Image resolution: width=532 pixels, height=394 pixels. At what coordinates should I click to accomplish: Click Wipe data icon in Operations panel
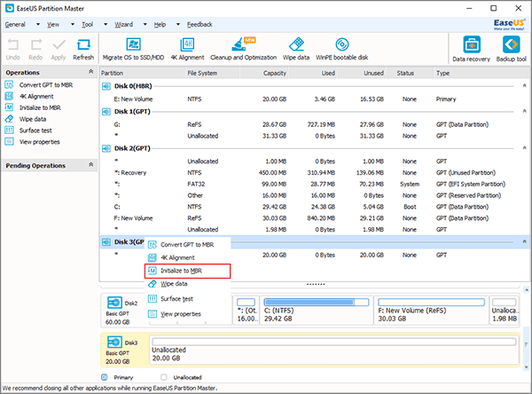coord(9,119)
